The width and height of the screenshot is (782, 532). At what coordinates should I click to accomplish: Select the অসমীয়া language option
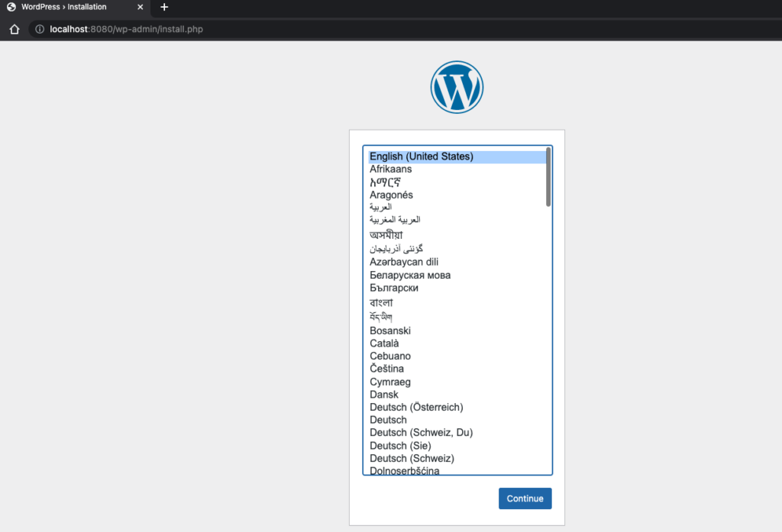[457, 234]
